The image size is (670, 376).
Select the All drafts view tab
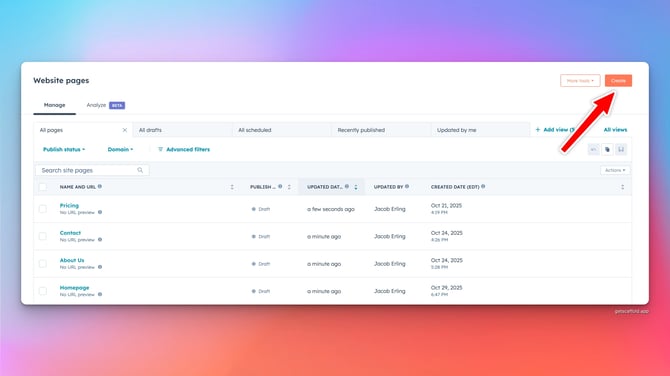click(182, 130)
